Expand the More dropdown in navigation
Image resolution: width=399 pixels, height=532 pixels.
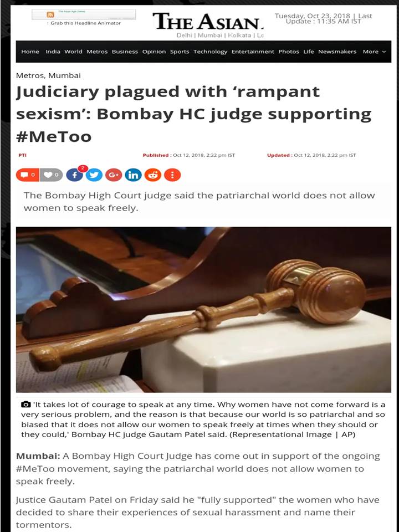tap(374, 52)
